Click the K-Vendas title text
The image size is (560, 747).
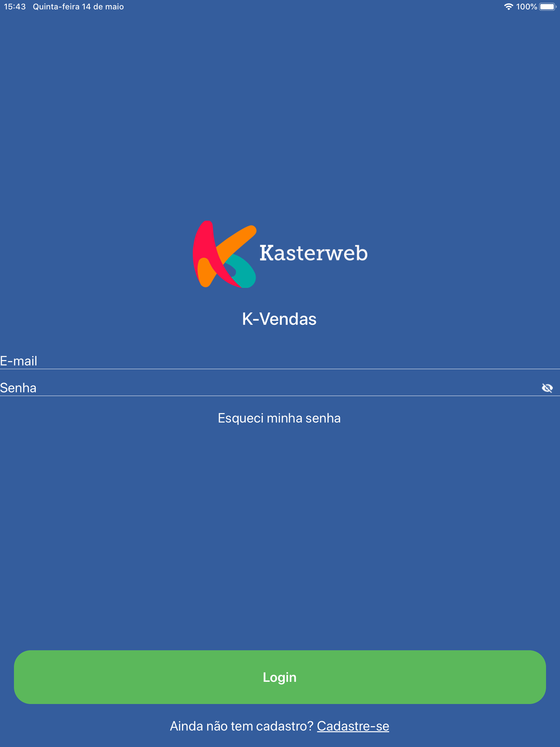click(x=279, y=319)
